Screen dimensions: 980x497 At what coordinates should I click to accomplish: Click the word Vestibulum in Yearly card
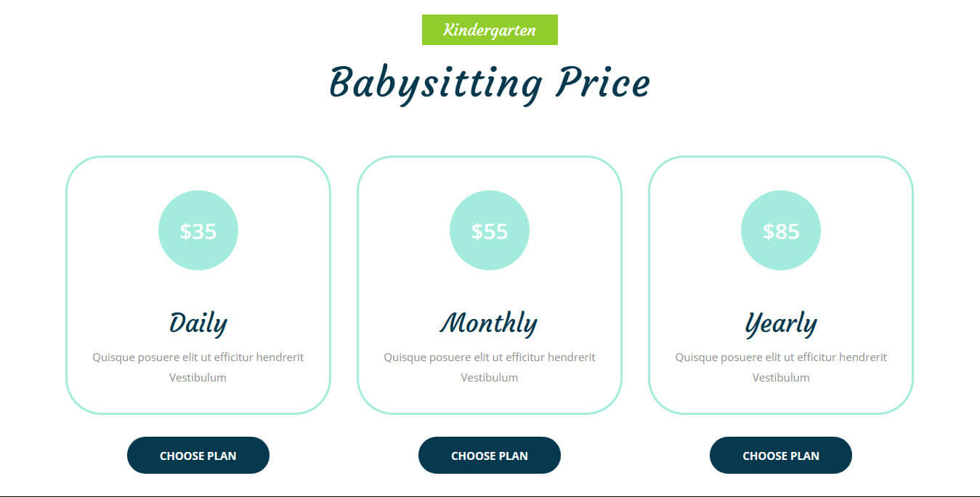(x=781, y=377)
